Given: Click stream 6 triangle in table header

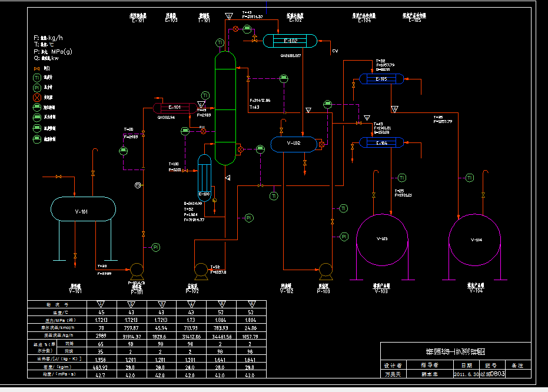Looking at the screenshot, I should click(x=252, y=304).
